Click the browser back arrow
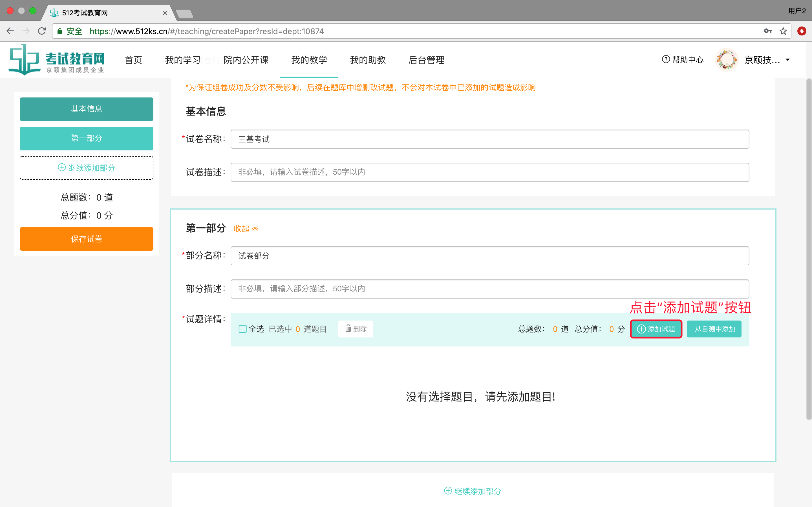 click(10, 31)
